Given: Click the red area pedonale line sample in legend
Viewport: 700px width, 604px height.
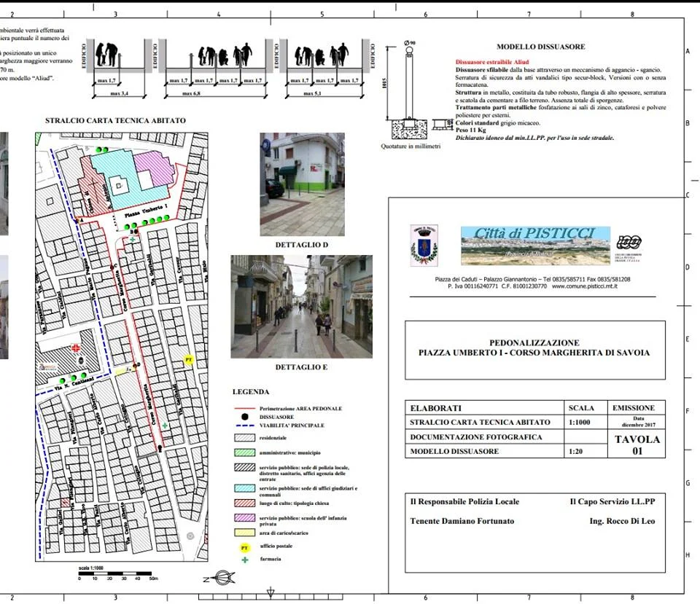Looking at the screenshot, I should tap(245, 408).
